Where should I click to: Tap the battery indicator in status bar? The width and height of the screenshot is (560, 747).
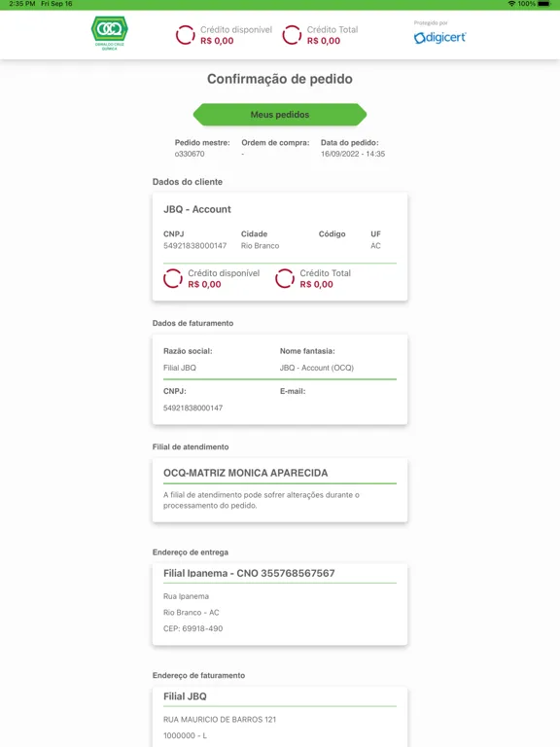tap(543, 4)
